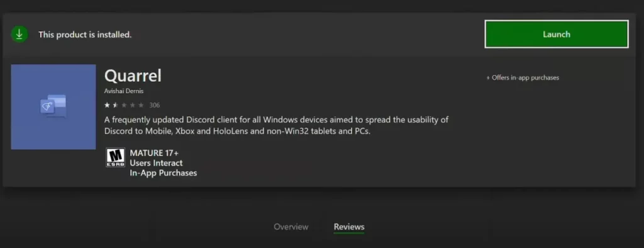
Task: Click the half-filled second rating star
Action: pos(116,105)
